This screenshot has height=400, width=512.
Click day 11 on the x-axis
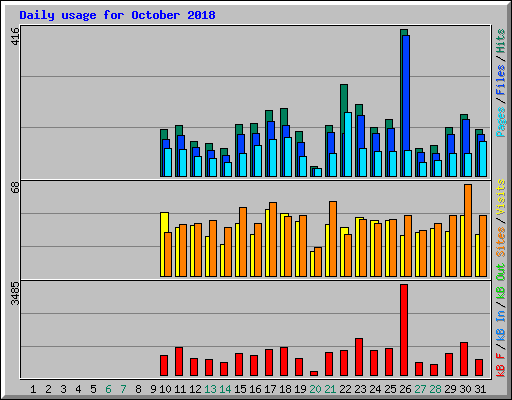(180, 389)
